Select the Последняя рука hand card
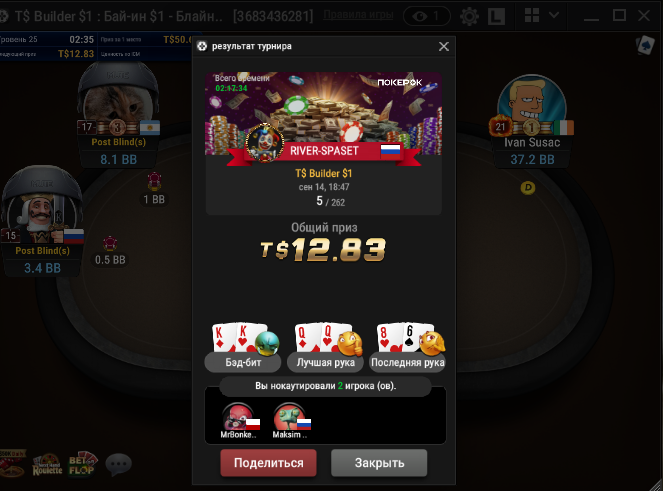The width and height of the screenshot is (663, 491). (408, 347)
